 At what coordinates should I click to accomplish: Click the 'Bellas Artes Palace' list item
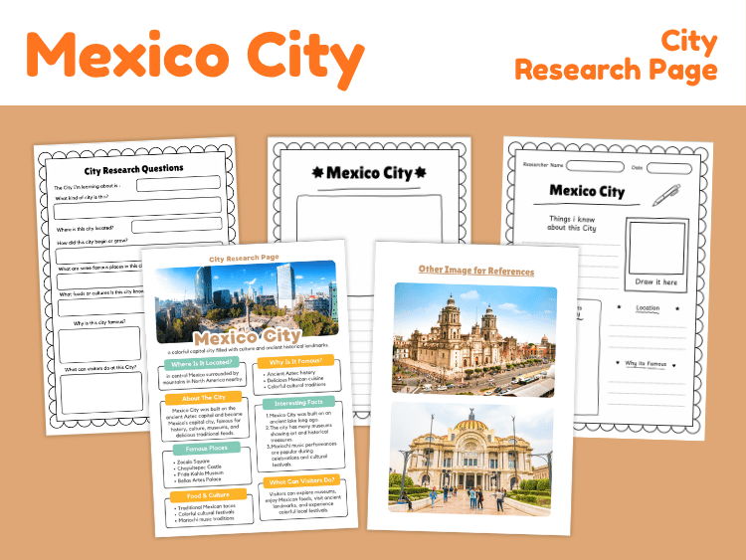point(198,480)
